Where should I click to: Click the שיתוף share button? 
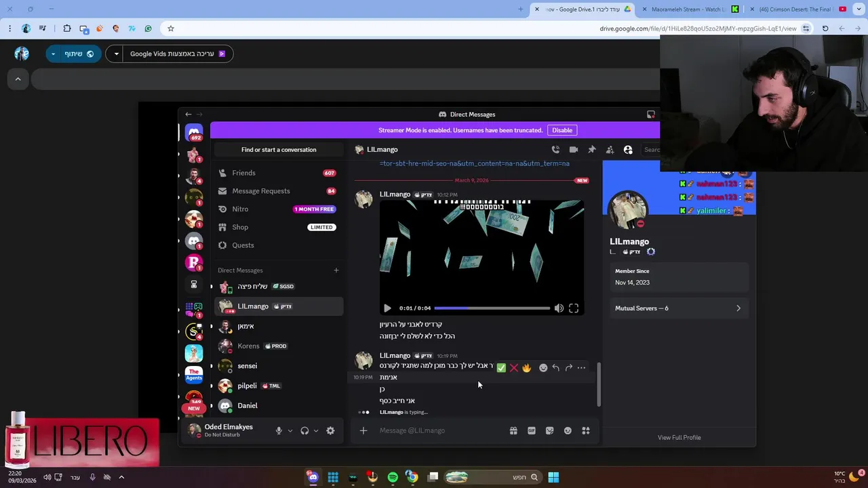coord(79,54)
